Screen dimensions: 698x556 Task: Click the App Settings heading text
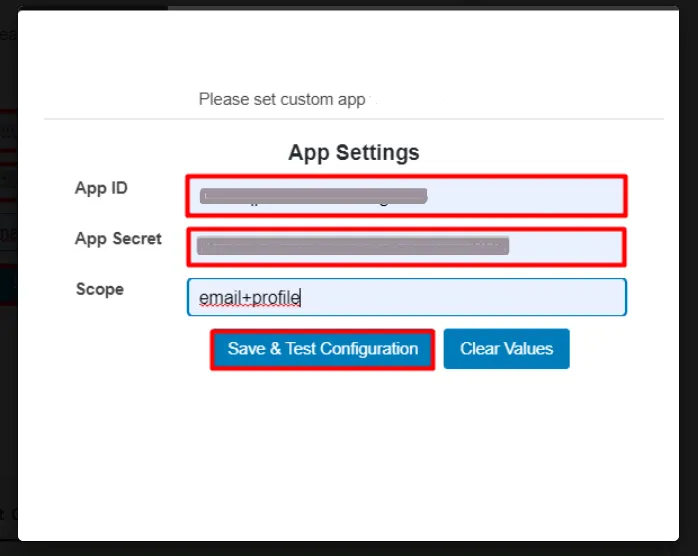click(x=353, y=153)
